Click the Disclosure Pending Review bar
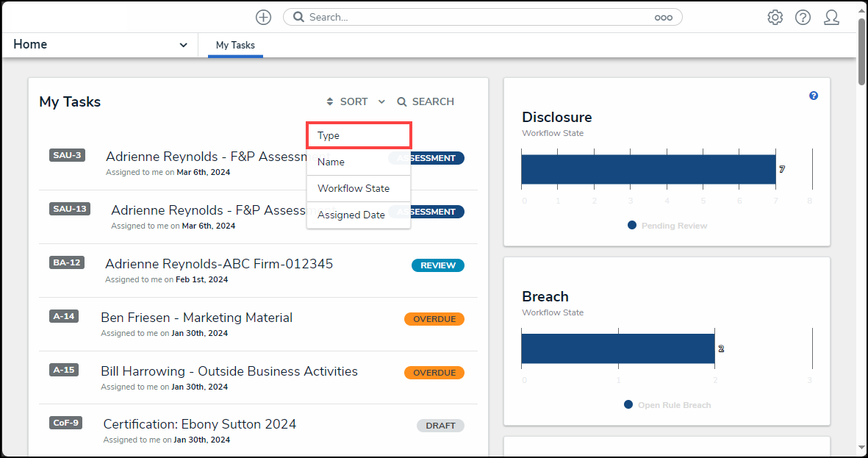Viewport: 868px width, 458px height. tap(648, 169)
